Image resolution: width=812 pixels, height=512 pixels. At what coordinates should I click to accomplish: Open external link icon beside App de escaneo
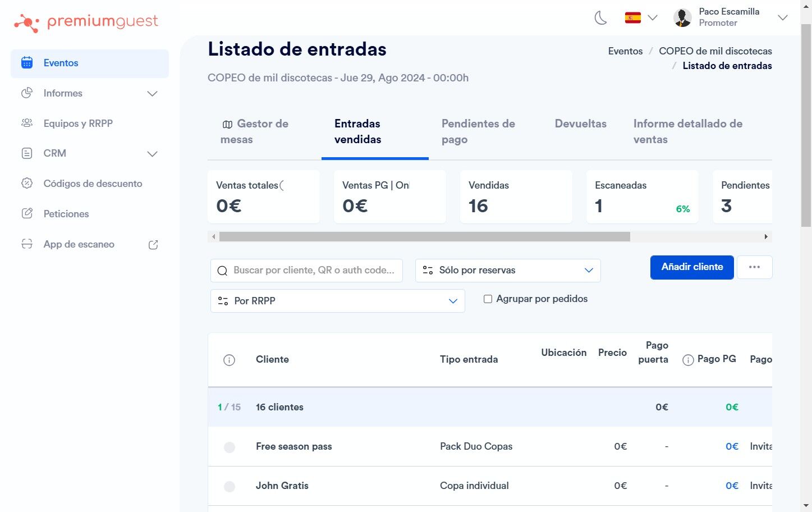[x=153, y=245]
